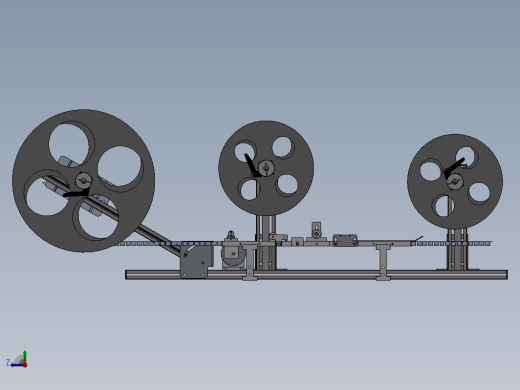
Task: Select the right I-shaped support leg
Action: (383, 262)
